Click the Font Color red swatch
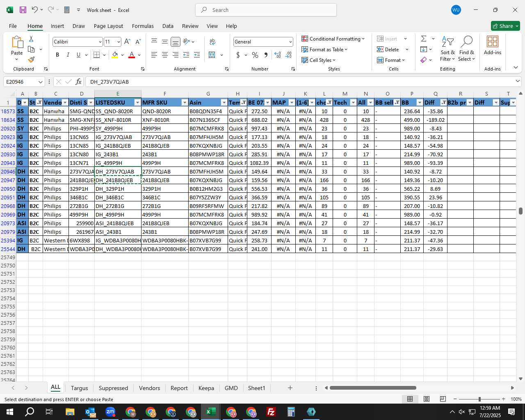Image resolution: width=525 pixels, height=420 pixels. 132,55
